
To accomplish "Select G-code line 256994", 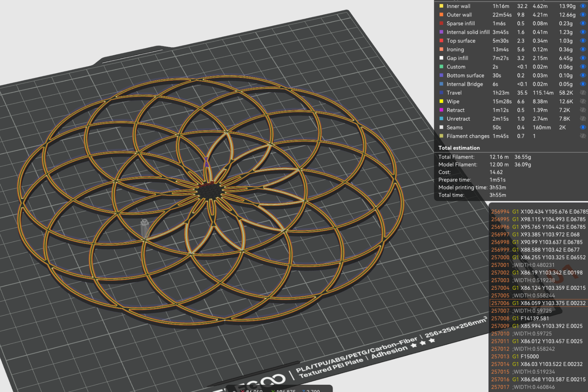I will (x=539, y=212).
